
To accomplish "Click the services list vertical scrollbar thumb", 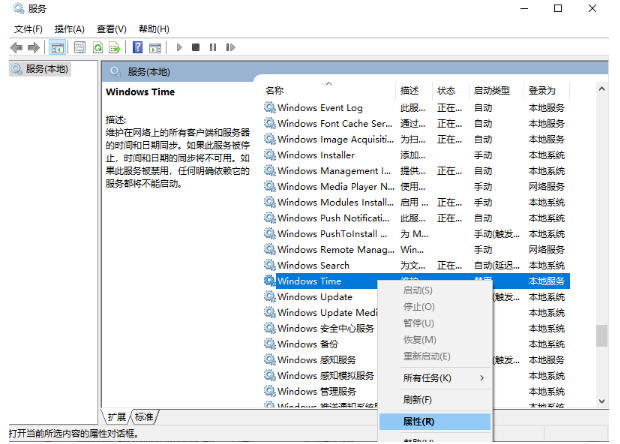I will (601, 335).
